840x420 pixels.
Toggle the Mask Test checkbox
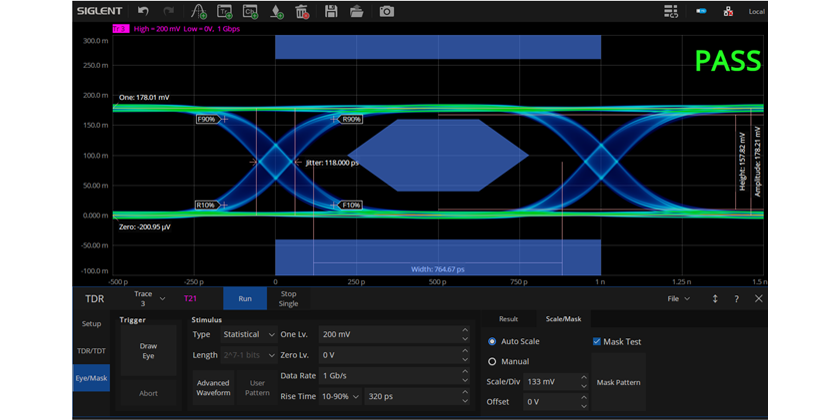point(598,342)
